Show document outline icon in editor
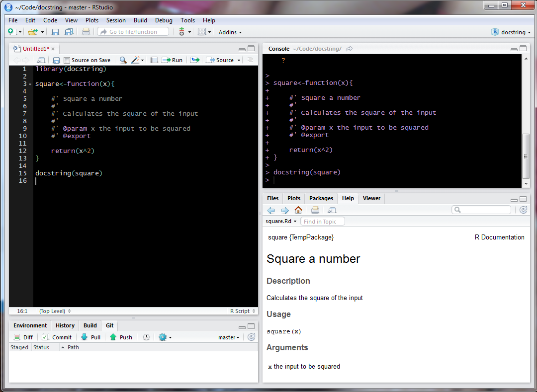The height and width of the screenshot is (392, 537). pyautogui.click(x=250, y=60)
